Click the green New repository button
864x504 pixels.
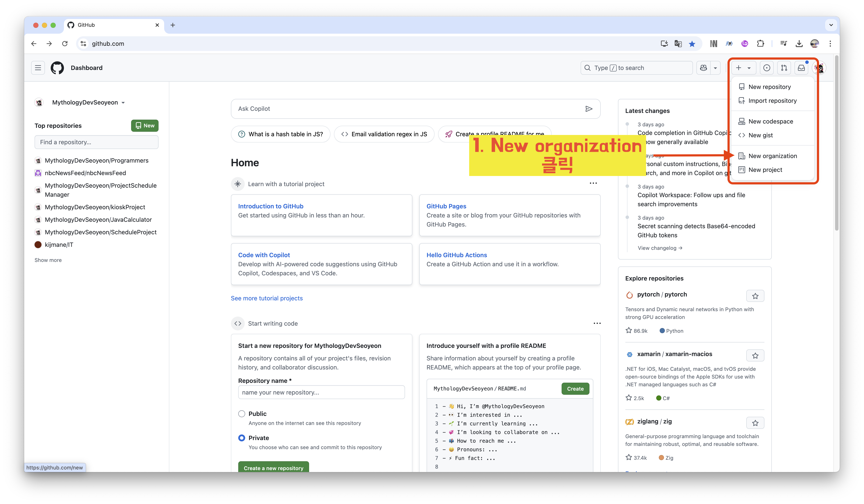[145, 125]
